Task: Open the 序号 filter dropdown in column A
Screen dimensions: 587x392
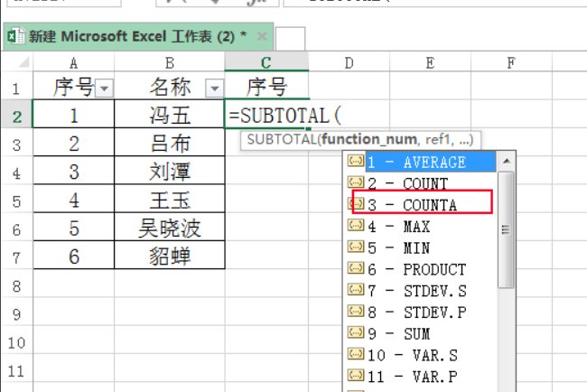Action: pyautogui.click(x=104, y=89)
